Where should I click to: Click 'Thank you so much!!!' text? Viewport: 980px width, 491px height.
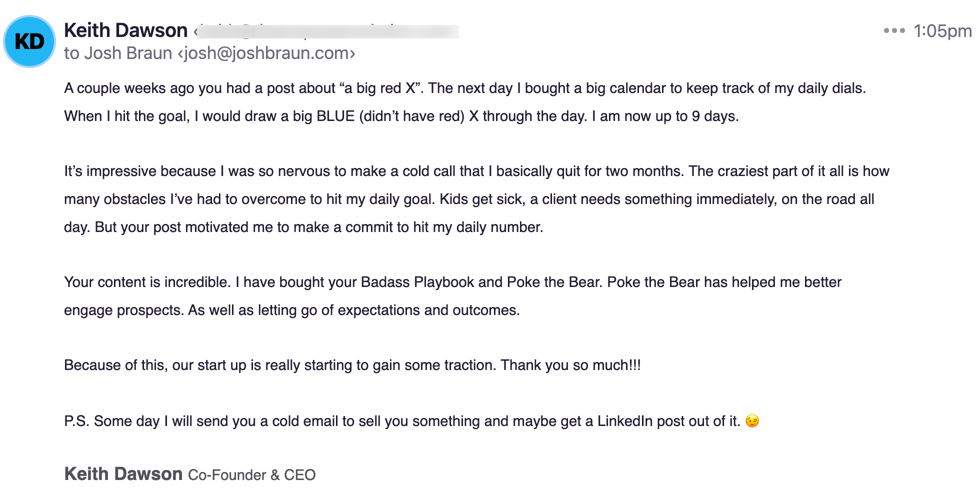[570, 365]
